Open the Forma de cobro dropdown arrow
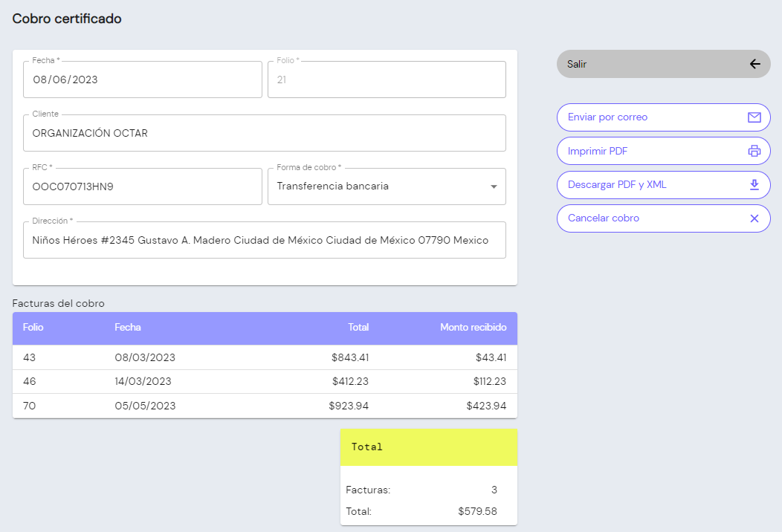782x532 pixels. tap(494, 186)
